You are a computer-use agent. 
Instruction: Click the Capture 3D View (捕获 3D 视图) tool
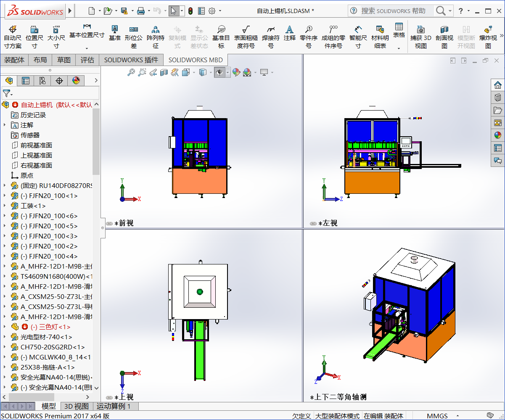(421, 37)
